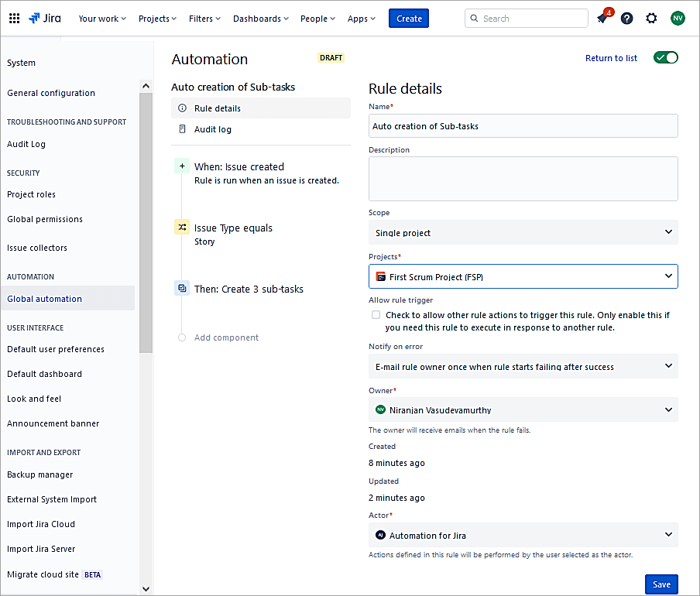Select the 'When: Issue created' trigger icon

coord(182,166)
